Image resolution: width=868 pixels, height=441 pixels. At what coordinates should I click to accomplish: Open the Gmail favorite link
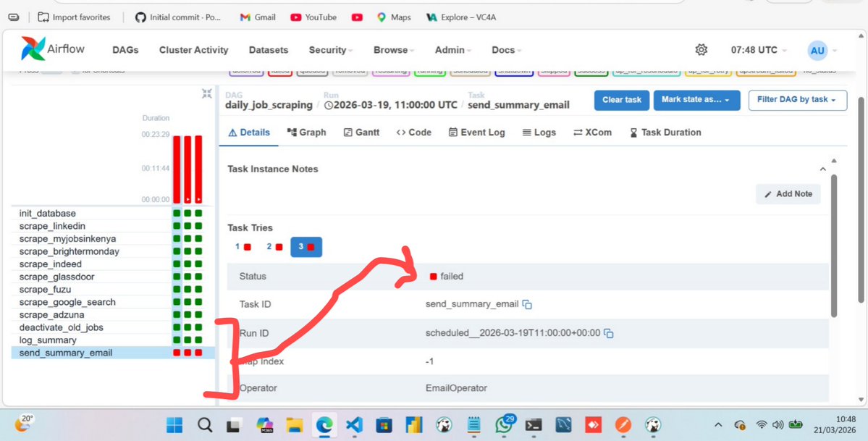[258, 17]
